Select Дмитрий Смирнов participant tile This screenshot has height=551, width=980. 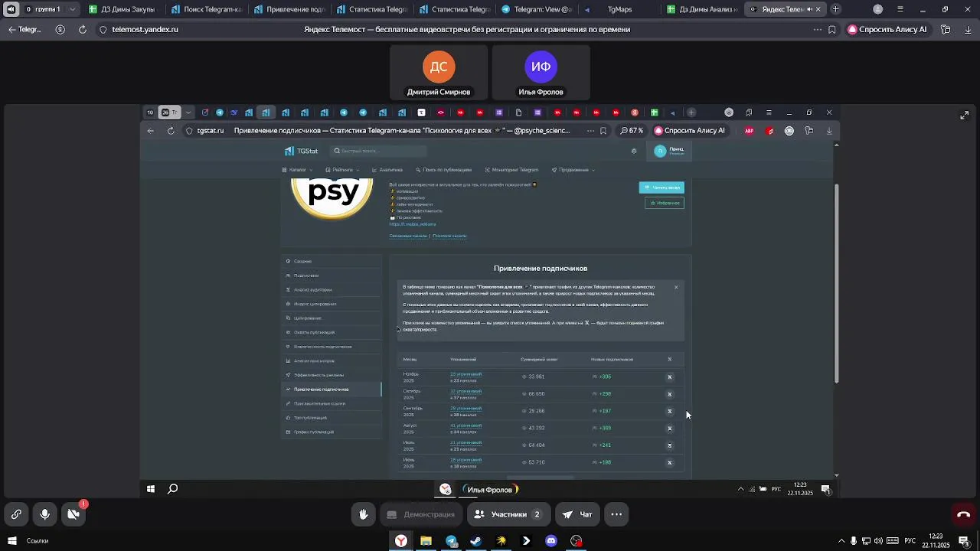point(439,73)
